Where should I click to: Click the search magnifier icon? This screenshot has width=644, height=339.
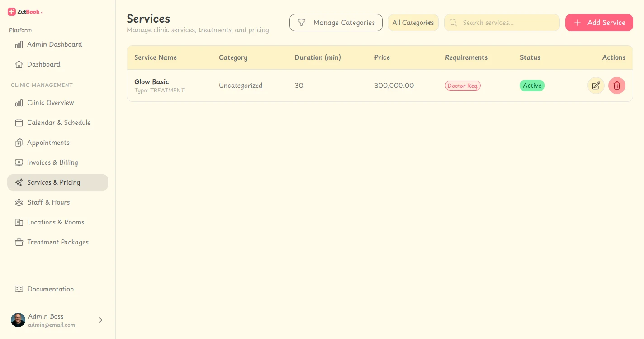click(453, 23)
